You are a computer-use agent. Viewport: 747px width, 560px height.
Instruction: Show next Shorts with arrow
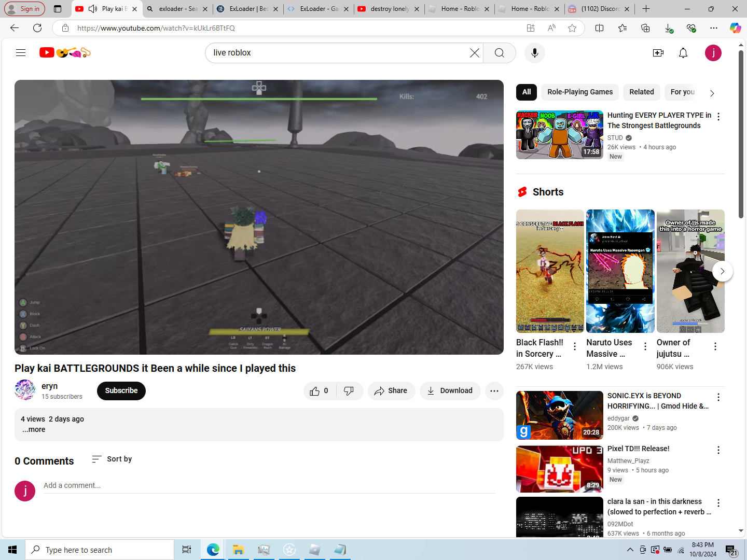[722, 271]
